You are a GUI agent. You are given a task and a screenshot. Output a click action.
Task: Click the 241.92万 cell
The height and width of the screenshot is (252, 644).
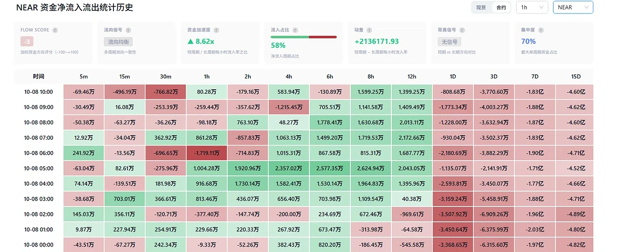click(x=84, y=153)
